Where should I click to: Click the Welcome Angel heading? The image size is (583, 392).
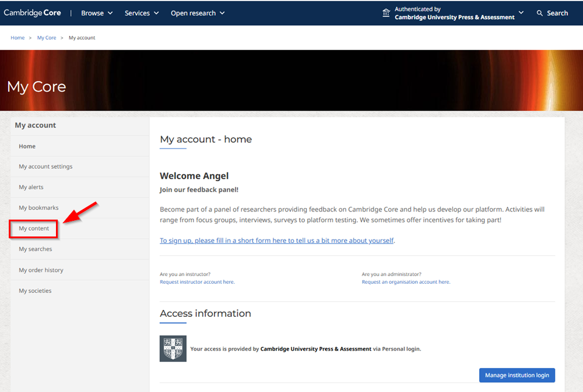194,176
